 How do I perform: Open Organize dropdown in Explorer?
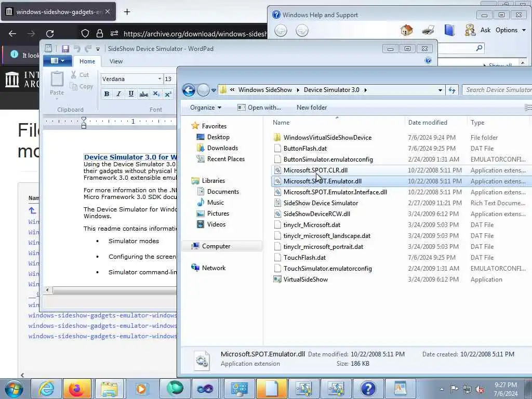[206, 108]
